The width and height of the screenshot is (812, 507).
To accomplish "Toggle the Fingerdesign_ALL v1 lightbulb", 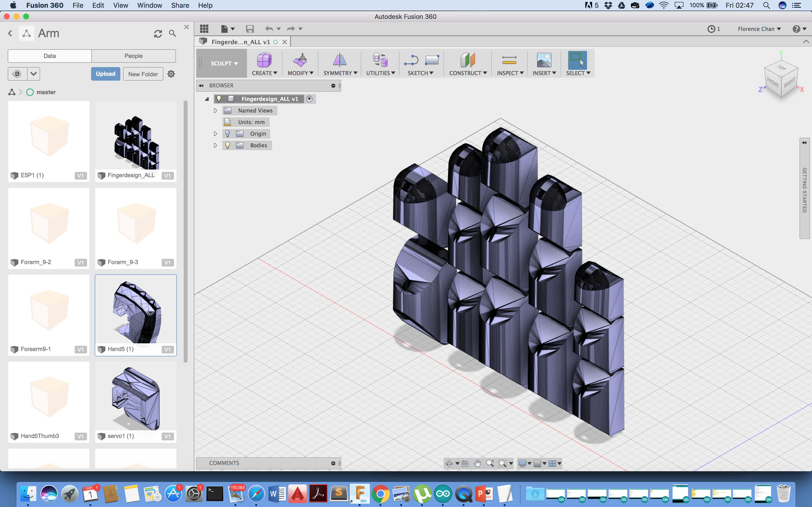I will tap(219, 99).
